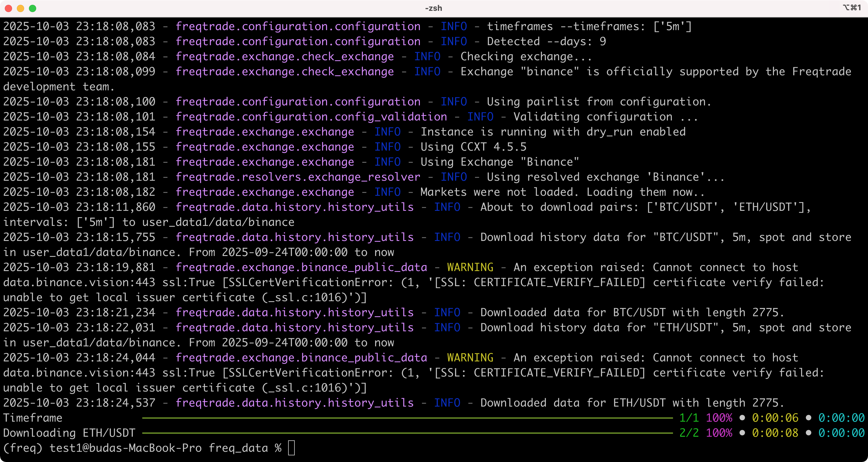
Task: Click the freqtrade.resolvers.exchange_resolver module name
Action: click(x=298, y=177)
